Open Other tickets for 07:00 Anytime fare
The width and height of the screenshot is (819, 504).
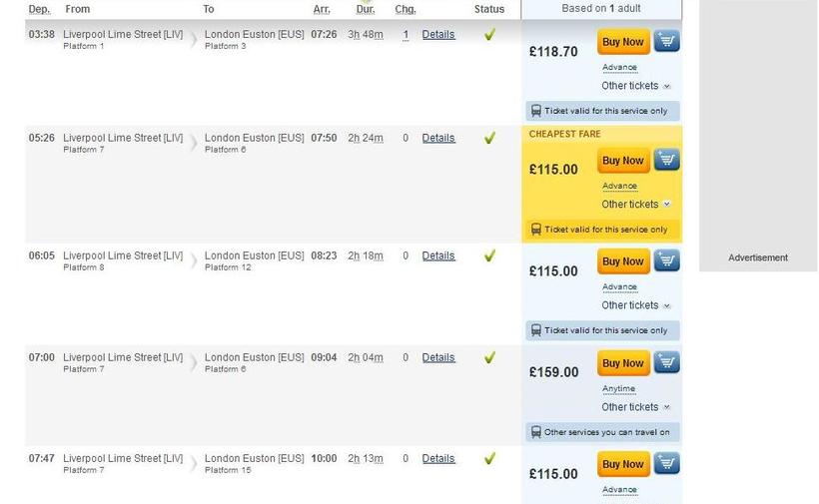[x=635, y=407]
